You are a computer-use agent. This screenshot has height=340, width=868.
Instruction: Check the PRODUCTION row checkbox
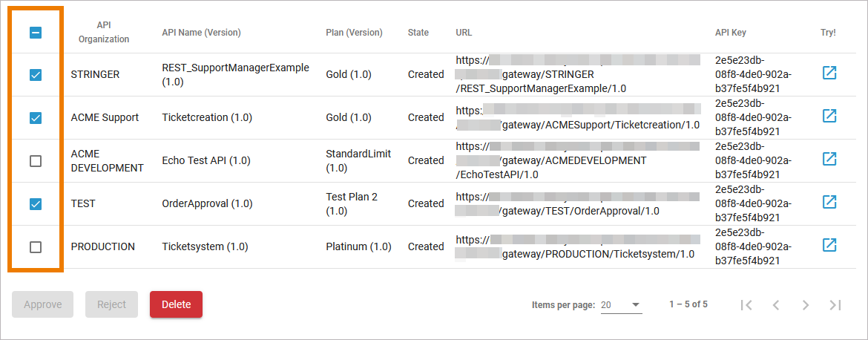(36, 247)
